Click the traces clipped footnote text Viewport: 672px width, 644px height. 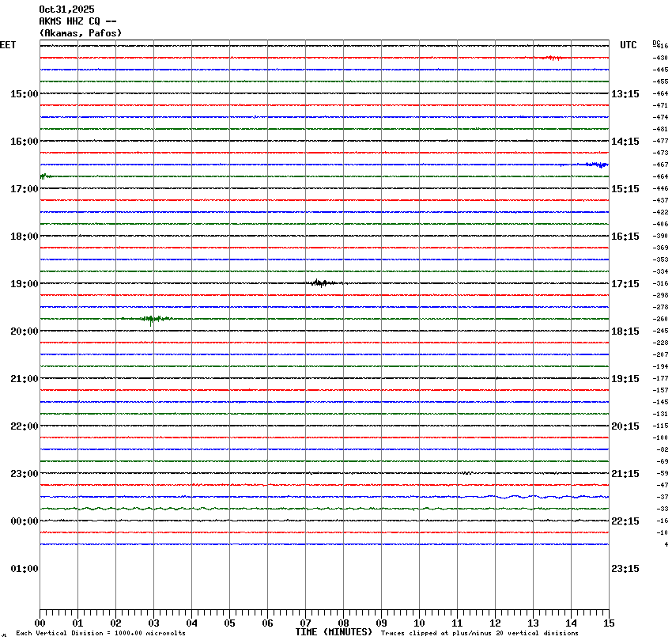click(479, 633)
